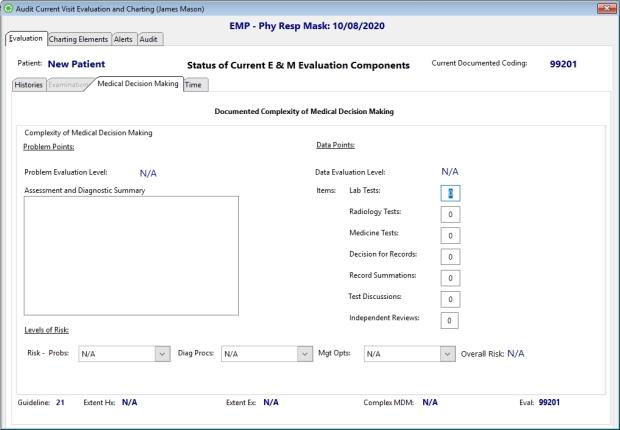Click the Overall Risk N/A value
Viewport: 620px width, 430px height.
(x=516, y=354)
